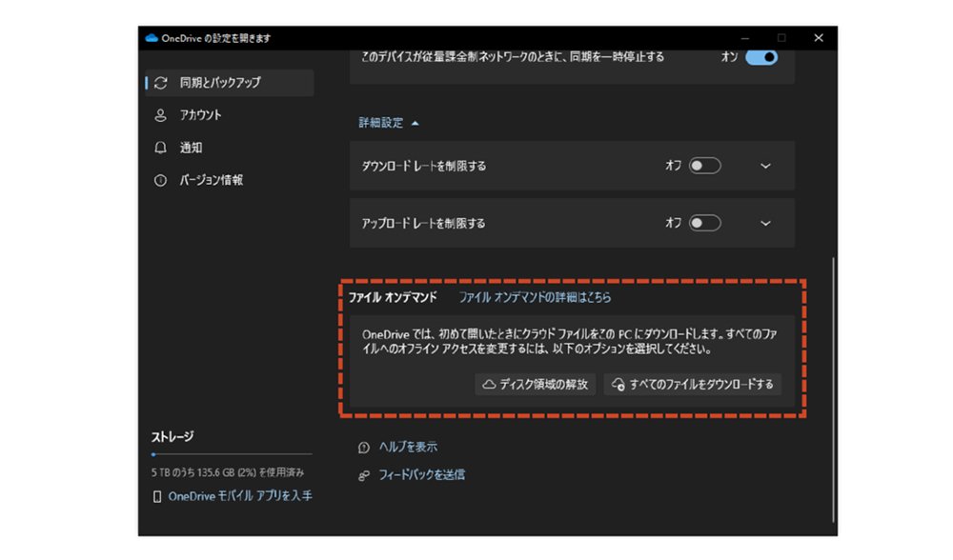953x560 pixels.
Task: Open ファイル オンデマンドの詳細はこちら link
Action: (535, 297)
